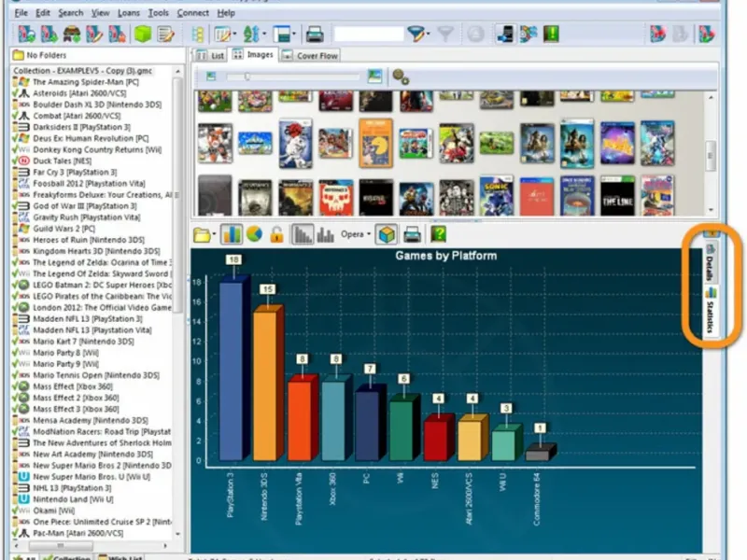Open the Edit menu
747x560 pixels.
(43, 13)
